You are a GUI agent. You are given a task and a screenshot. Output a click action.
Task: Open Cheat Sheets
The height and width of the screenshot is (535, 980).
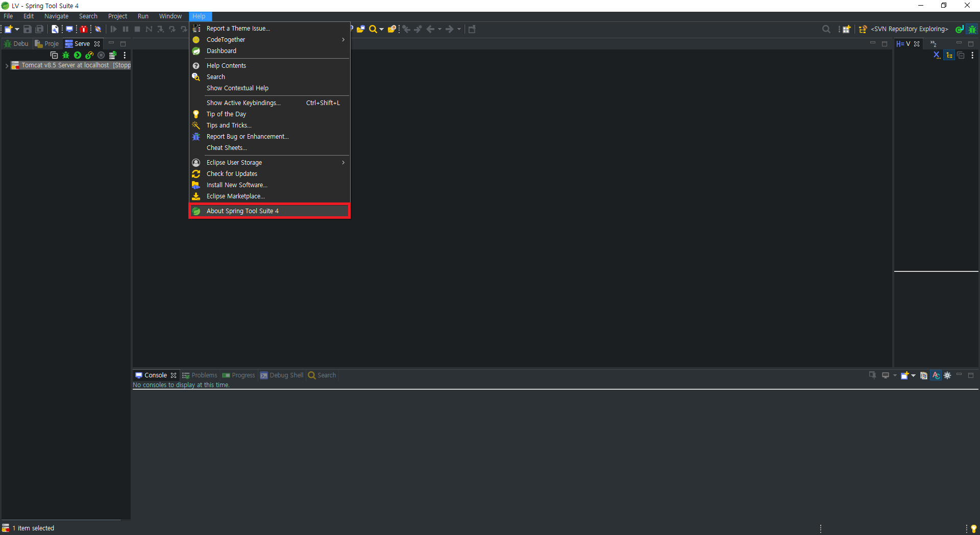pyautogui.click(x=269, y=148)
